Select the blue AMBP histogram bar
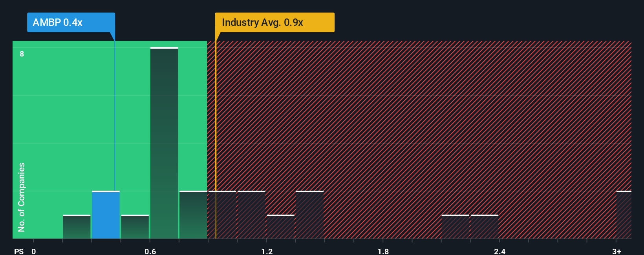The image size is (644, 255). coord(106,215)
